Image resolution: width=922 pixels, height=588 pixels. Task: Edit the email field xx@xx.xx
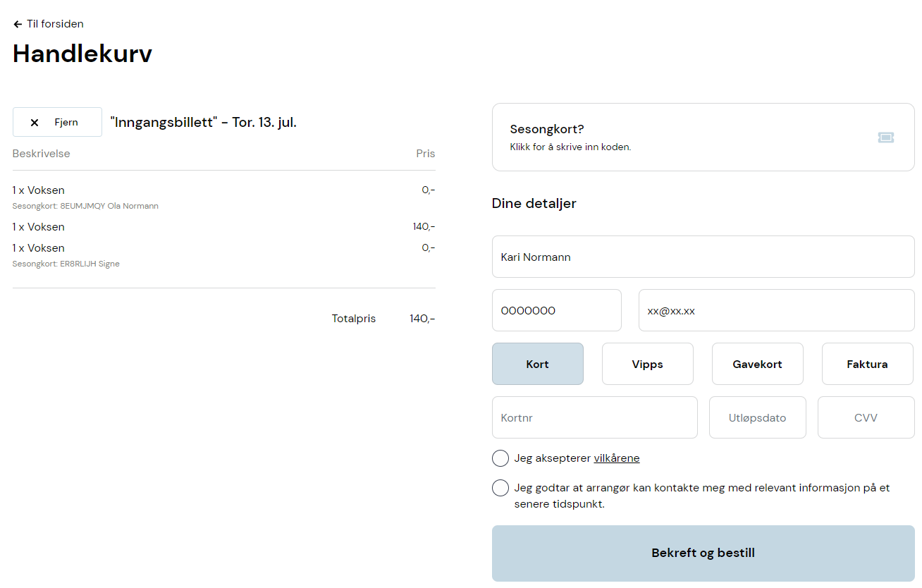click(777, 310)
